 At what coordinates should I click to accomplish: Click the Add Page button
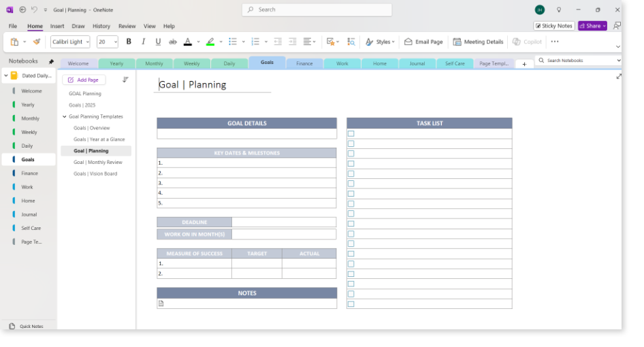click(84, 80)
